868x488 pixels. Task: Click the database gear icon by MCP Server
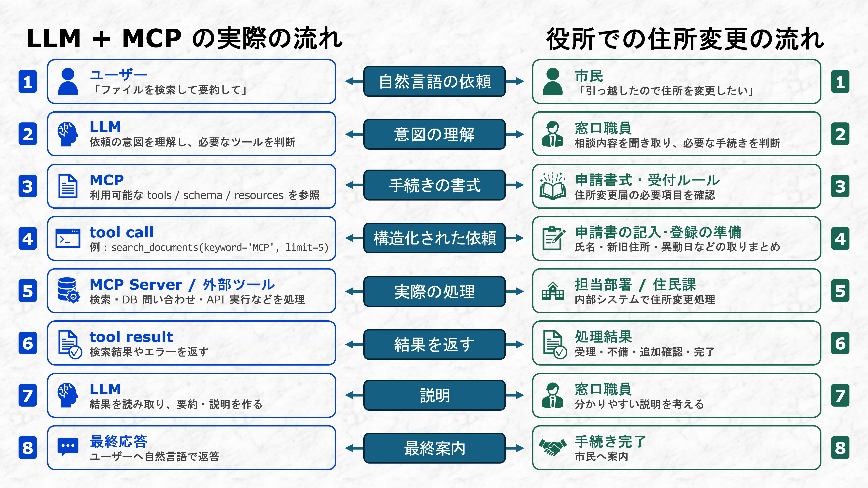coord(69,290)
